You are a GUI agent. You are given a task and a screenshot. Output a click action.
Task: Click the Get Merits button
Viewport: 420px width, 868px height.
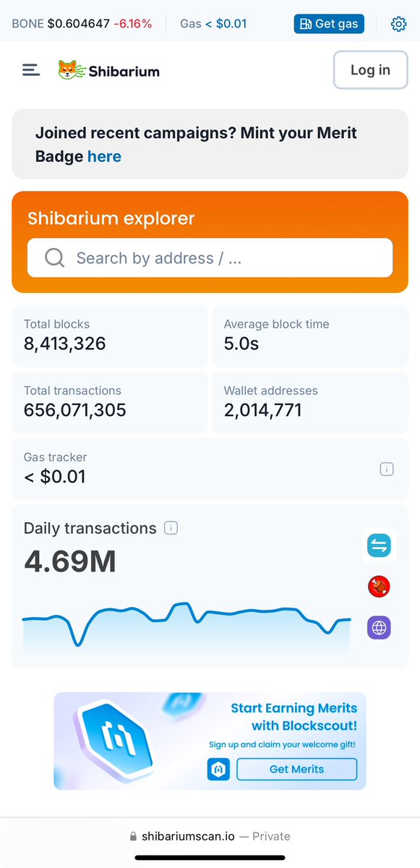click(x=296, y=769)
